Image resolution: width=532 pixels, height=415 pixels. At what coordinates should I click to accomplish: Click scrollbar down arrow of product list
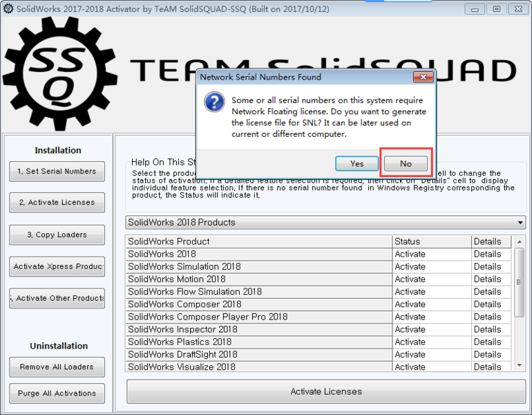tap(520, 365)
